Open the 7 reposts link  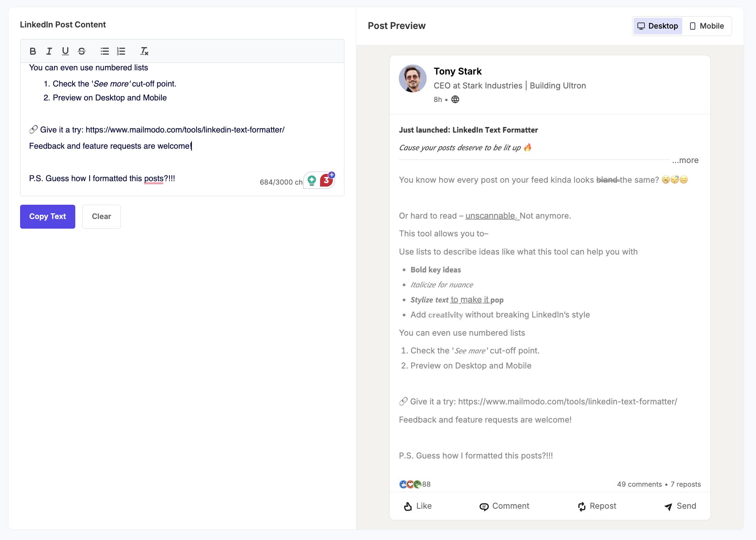point(686,484)
